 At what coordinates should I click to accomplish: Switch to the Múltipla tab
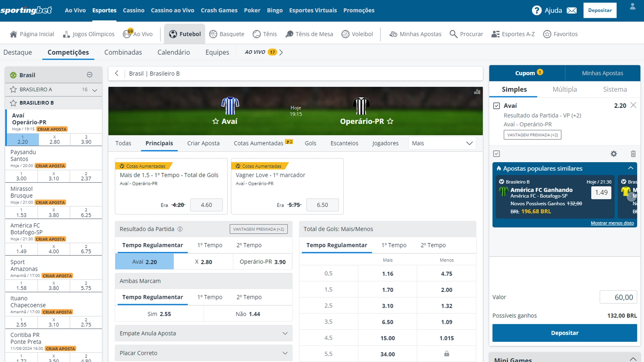coord(565,89)
